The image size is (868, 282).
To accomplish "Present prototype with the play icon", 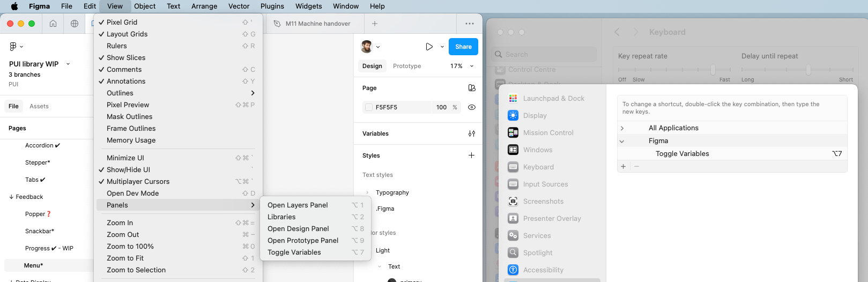I will (x=429, y=47).
